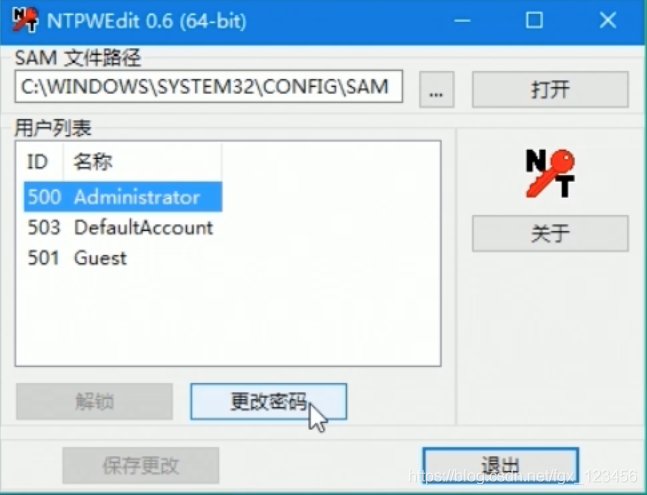Minimize the NTPWEdit window

[x=462, y=20]
